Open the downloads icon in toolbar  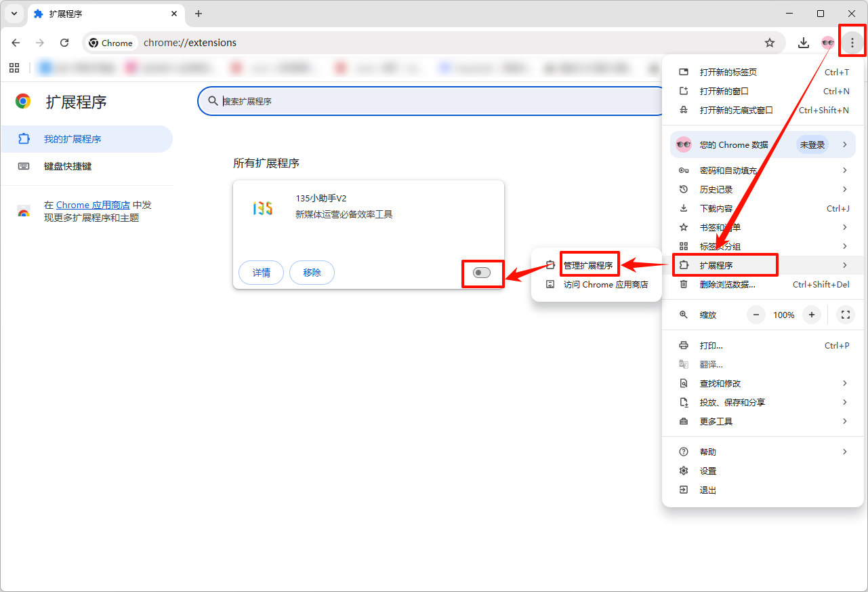[x=803, y=43]
